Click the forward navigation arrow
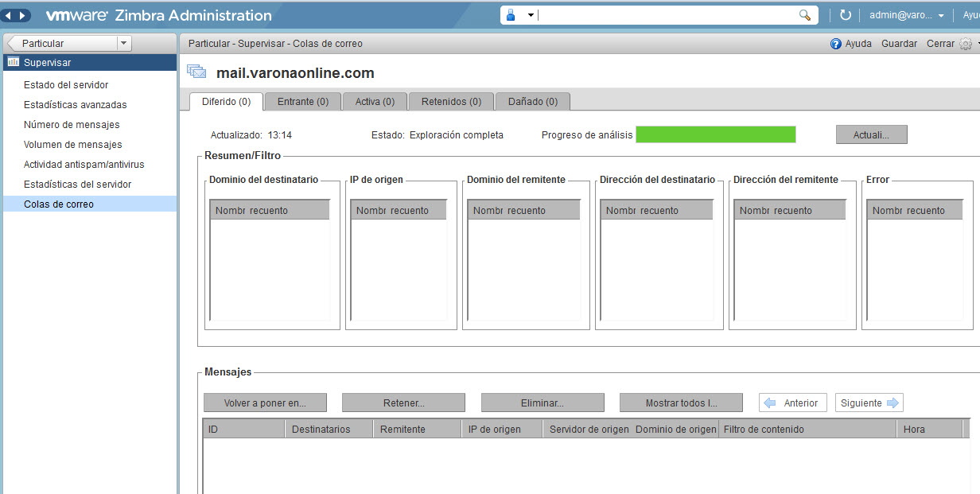Image resolution: width=980 pixels, height=494 pixels. click(22, 14)
